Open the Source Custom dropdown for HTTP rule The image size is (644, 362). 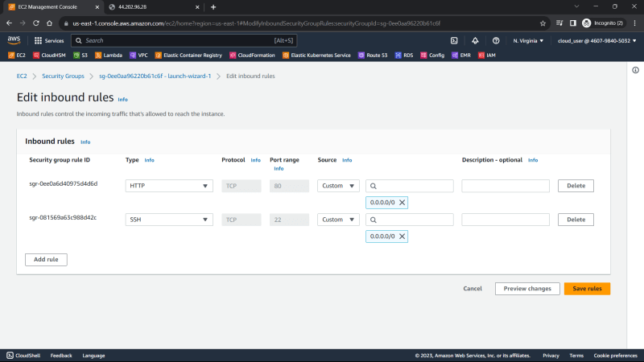pos(338,186)
